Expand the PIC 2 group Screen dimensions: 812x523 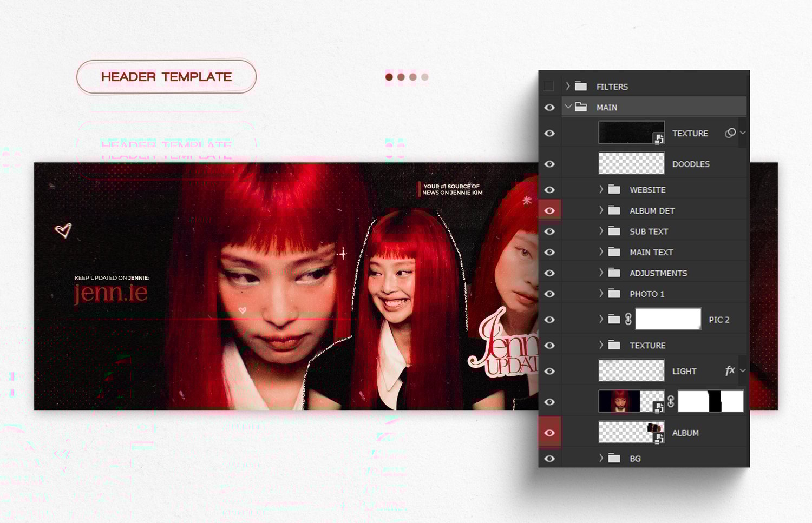[601, 319]
